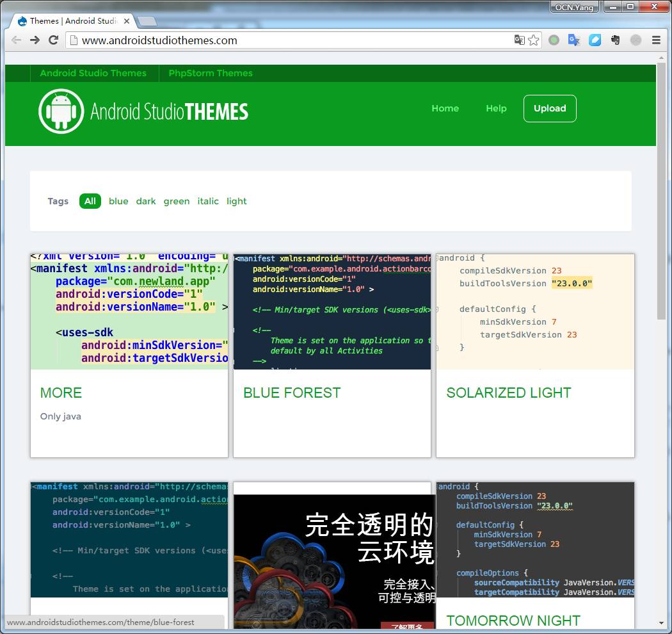
Task: Click the Evernote extension icon
Action: tap(615, 40)
